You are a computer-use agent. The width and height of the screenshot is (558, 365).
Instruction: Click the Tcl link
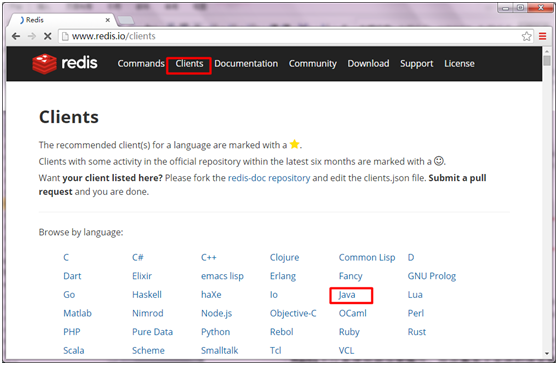[x=275, y=350]
